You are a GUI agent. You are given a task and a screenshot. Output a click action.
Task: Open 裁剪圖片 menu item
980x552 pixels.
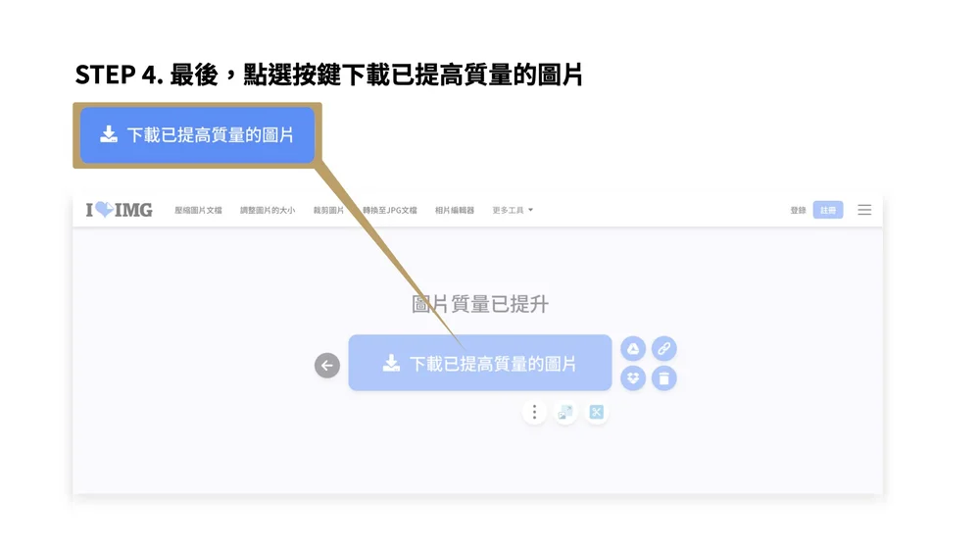(x=328, y=210)
